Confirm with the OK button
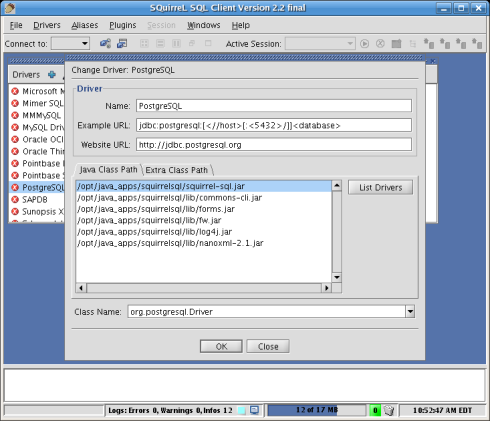490x421 pixels. [x=221, y=346]
